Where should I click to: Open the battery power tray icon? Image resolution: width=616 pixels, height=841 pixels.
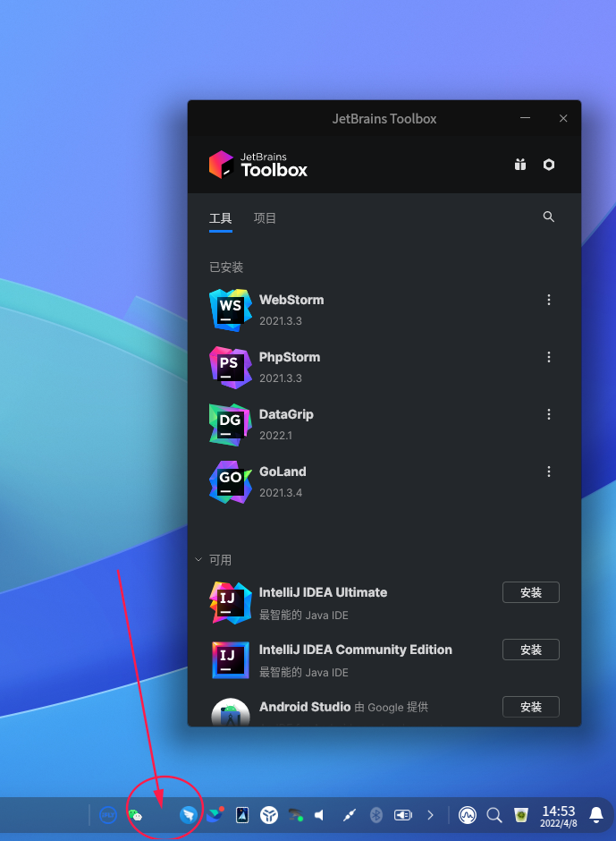coord(403,815)
